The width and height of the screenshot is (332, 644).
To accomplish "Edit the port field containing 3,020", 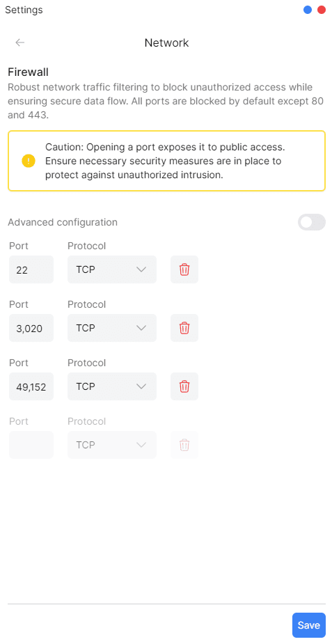I will point(31,328).
